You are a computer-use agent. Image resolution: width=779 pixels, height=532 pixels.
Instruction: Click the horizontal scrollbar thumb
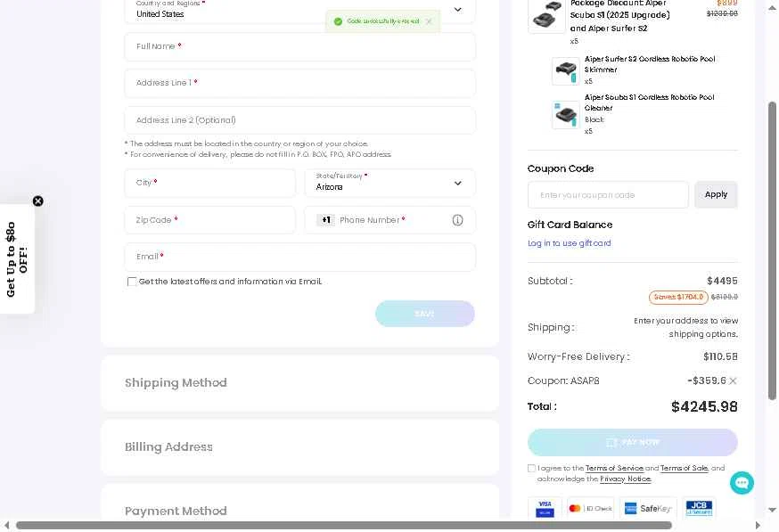(344, 526)
